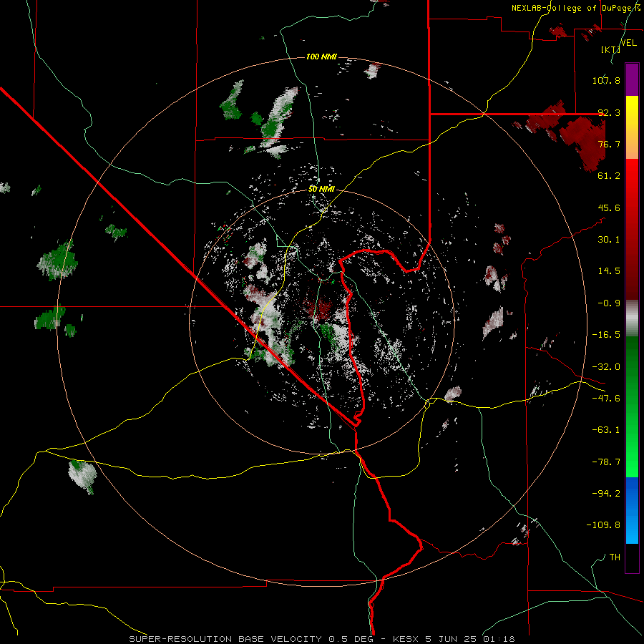Pick the yellow-orange segment of color bar
Screen dimensions: 644x644
coord(632,127)
